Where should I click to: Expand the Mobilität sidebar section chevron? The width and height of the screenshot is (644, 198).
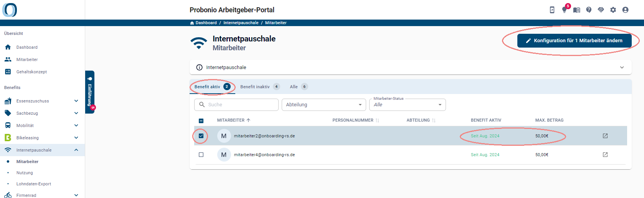pos(76,125)
